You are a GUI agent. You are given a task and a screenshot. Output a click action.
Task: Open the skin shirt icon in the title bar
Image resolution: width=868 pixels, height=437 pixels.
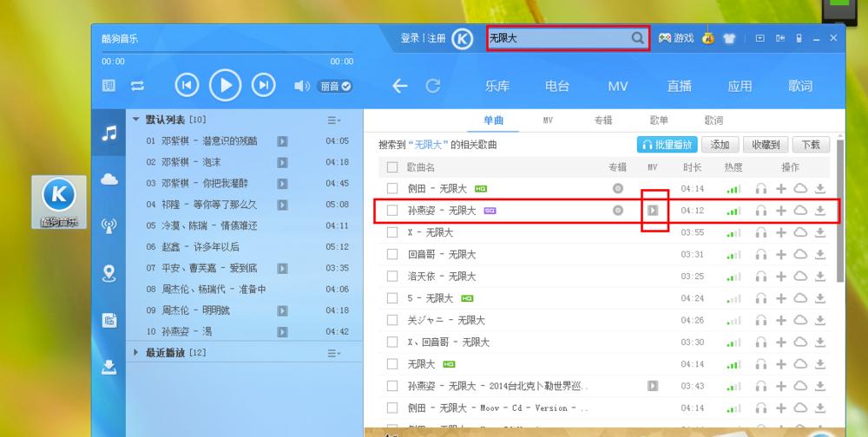pyautogui.click(x=729, y=39)
